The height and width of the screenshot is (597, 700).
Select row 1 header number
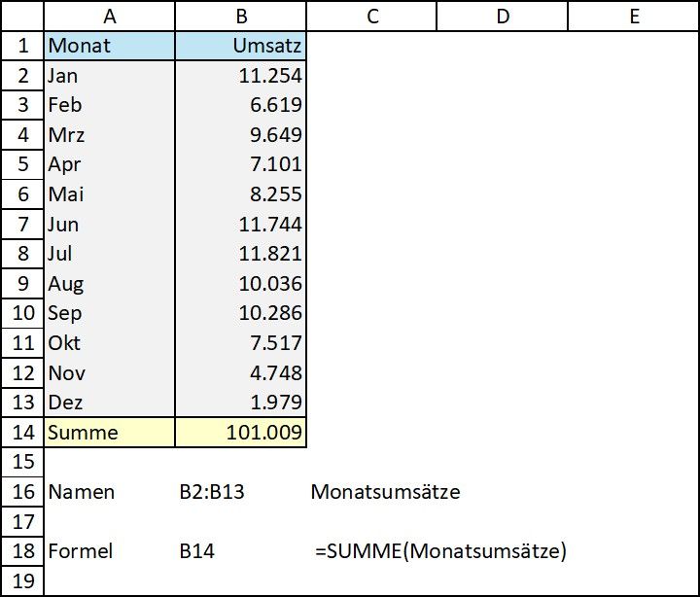(21, 46)
